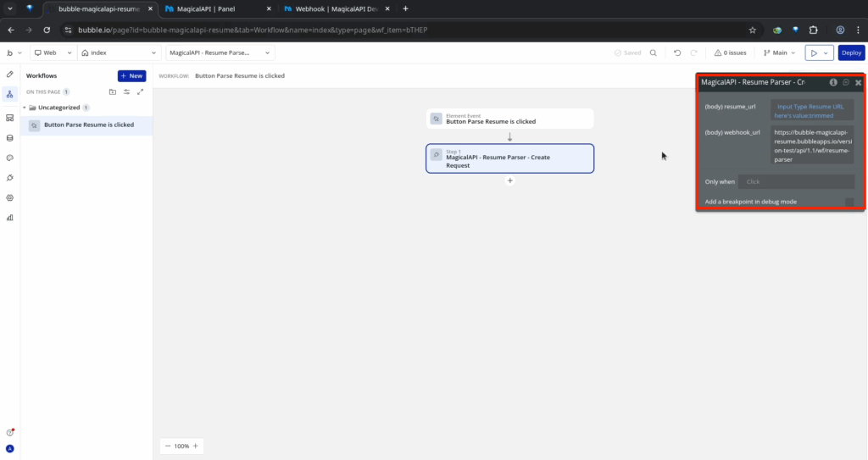Click the Deploy button
This screenshot has height=460, width=868.
pyautogui.click(x=851, y=53)
